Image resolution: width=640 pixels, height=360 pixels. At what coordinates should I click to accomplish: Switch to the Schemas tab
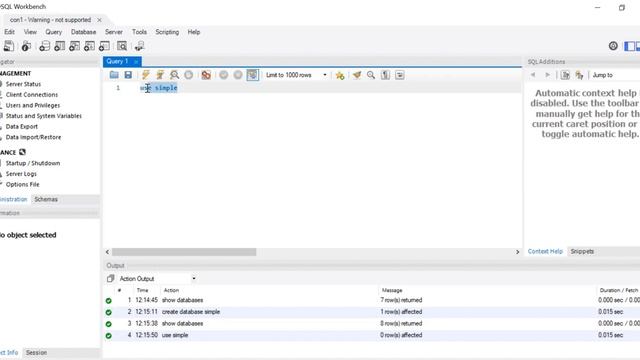[46, 199]
